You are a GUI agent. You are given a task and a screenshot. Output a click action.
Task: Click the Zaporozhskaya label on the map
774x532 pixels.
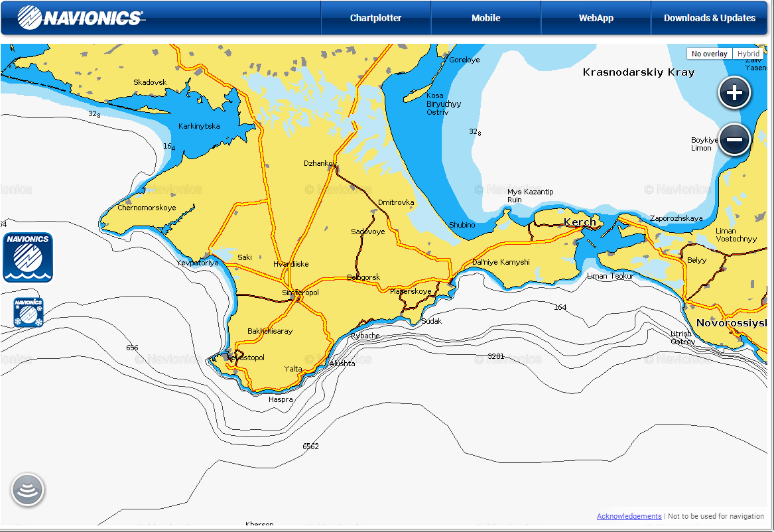point(676,218)
